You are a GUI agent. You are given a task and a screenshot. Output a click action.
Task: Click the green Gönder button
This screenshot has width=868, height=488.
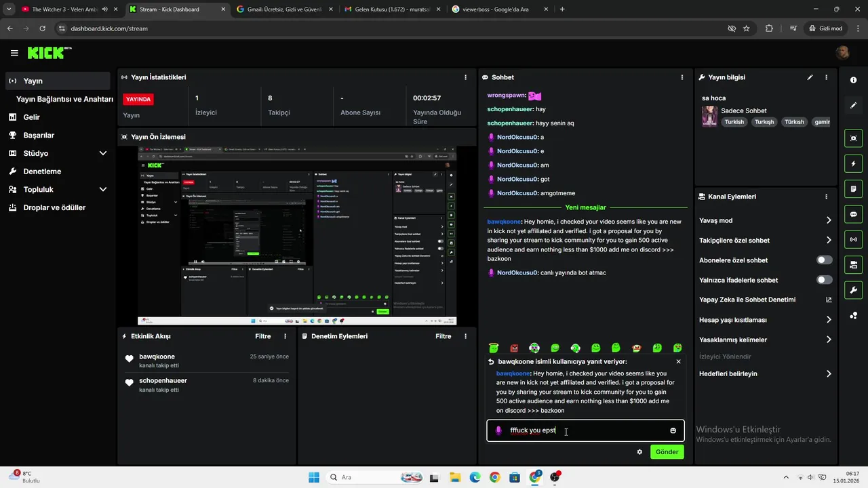[667, 451]
